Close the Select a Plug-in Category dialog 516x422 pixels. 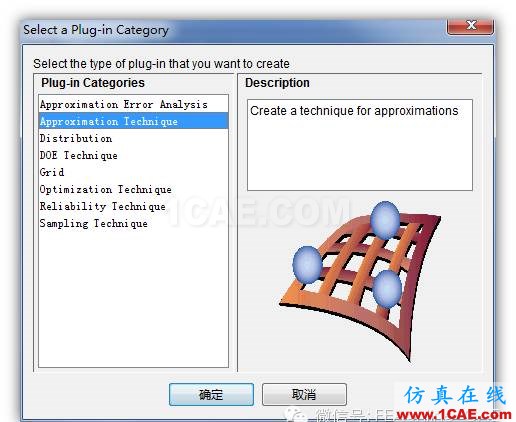click(470, 26)
